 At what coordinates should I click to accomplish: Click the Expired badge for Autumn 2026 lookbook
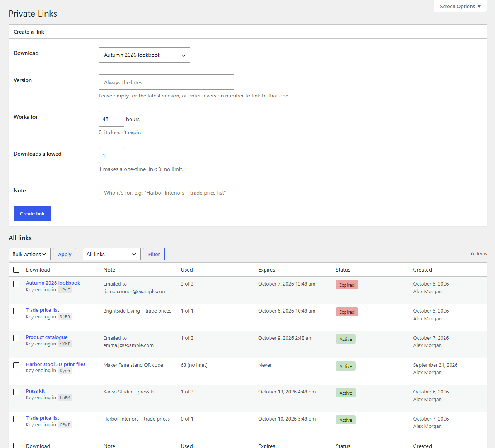(x=347, y=285)
